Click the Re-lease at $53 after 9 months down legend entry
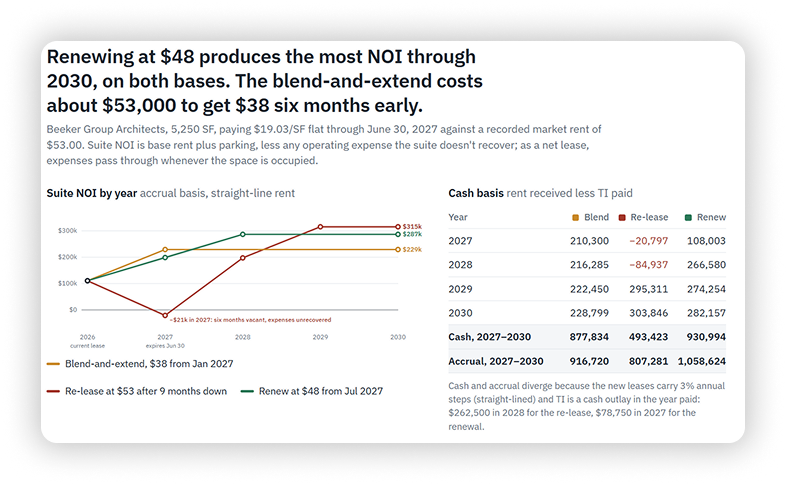The height and width of the screenshot is (484, 786). [x=137, y=391]
